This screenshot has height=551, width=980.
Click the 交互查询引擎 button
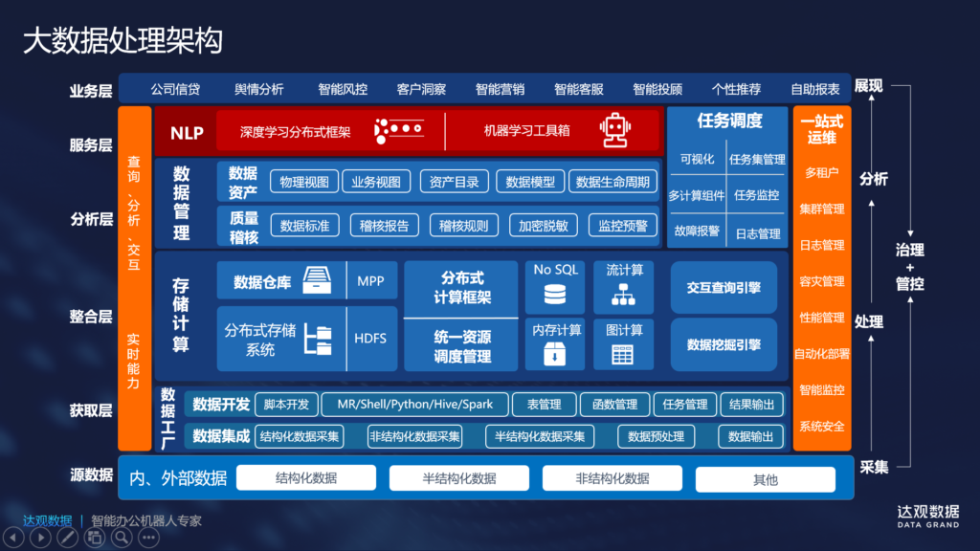click(x=724, y=287)
